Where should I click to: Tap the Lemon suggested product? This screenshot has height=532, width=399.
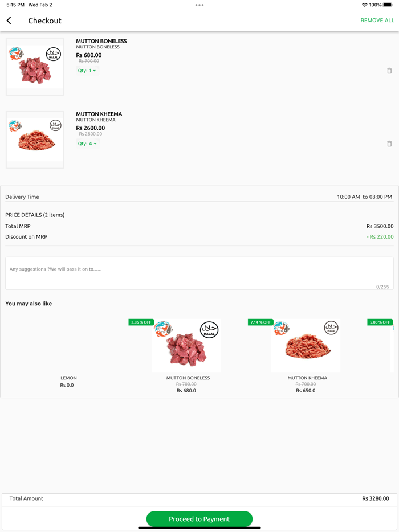[68, 378]
